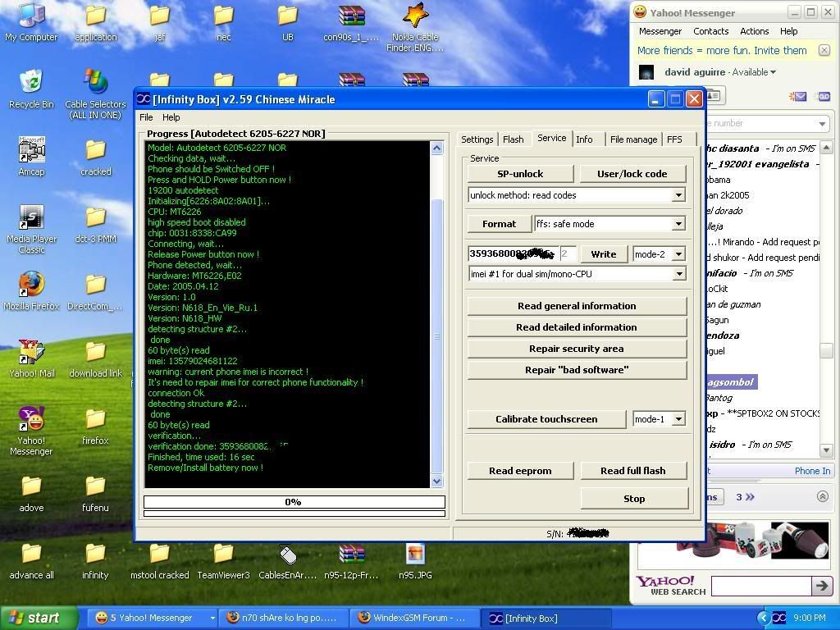Viewport: 840px width, 630px height.
Task: Launch Mozilla Firefox desktop shortcut
Action: (31, 284)
